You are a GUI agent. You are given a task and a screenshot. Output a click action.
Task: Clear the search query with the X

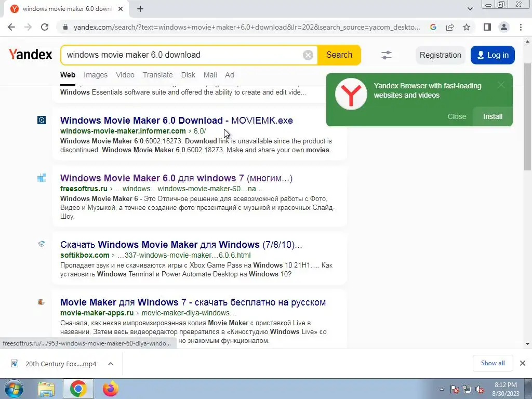308,55
